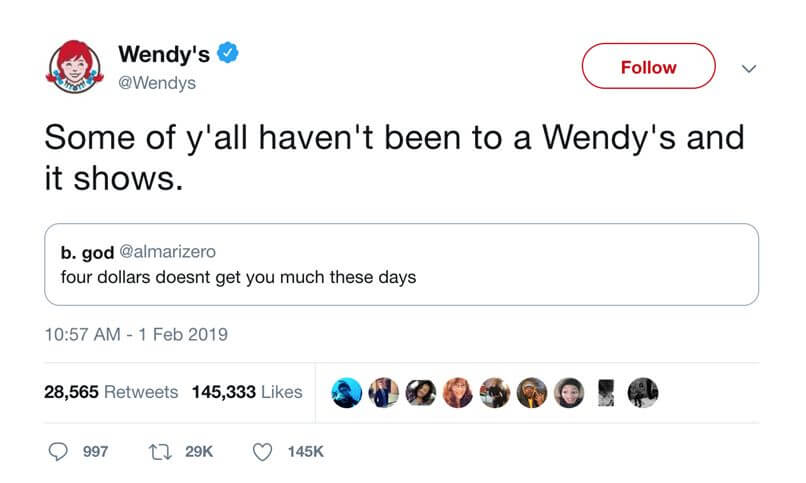This screenshot has height=483, width=806.
Task: Like the tweet with the heart icon
Action: tap(262, 452)
